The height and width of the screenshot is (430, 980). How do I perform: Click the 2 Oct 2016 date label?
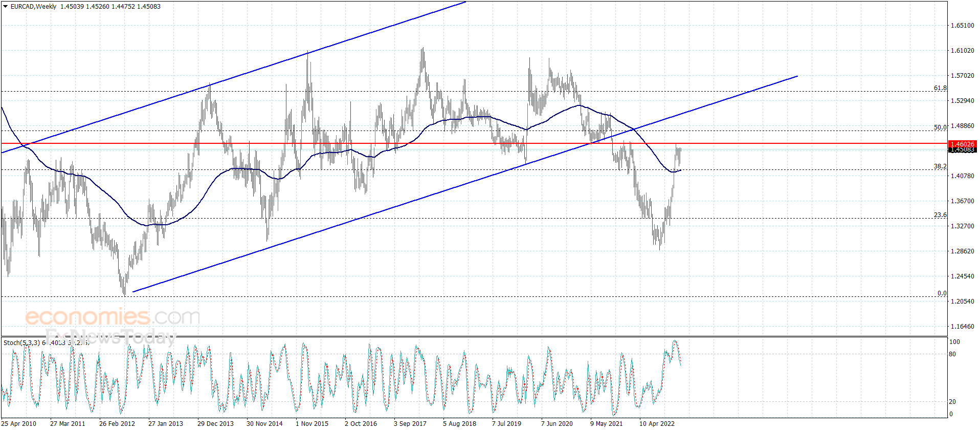tap(361, 424)
